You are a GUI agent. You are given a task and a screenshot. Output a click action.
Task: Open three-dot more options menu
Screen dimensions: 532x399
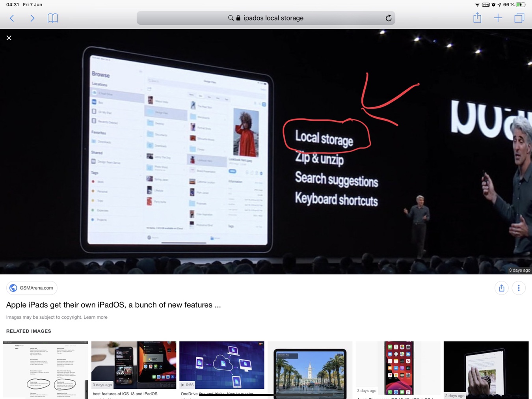[519, 288]
